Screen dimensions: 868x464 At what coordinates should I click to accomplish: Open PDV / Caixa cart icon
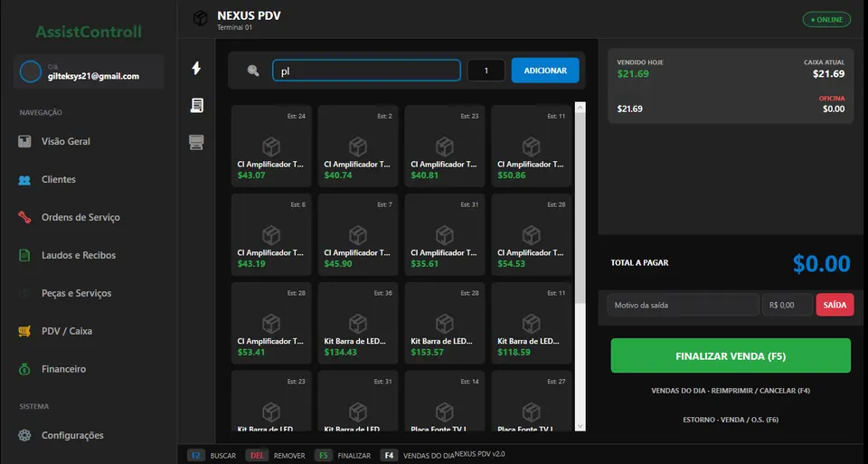click(x=24, y=331)
